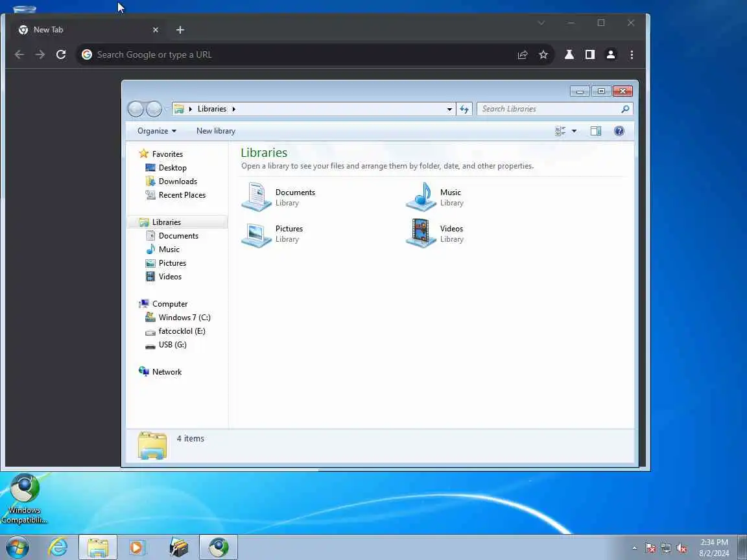747x560 pixels.
Task: Open the Chrome tab search chevron
Action: point(541,23)
